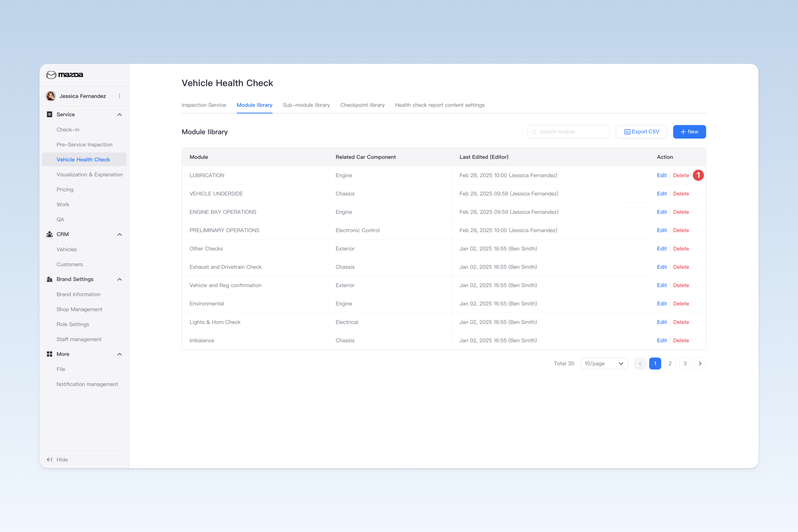Open Visualization & Explanation menu item
798x532 pixels.
(90, 174)
